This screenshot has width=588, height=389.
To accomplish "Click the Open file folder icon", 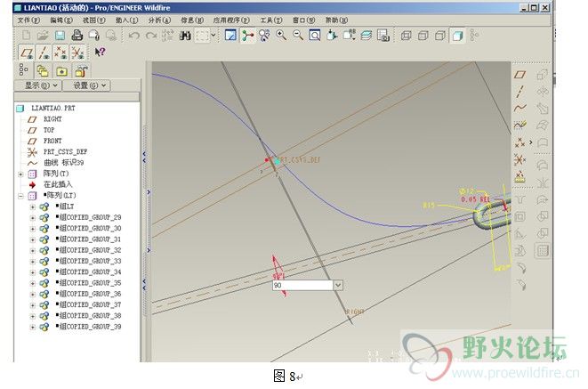I will pyautogui.click(x=43, y=36).
